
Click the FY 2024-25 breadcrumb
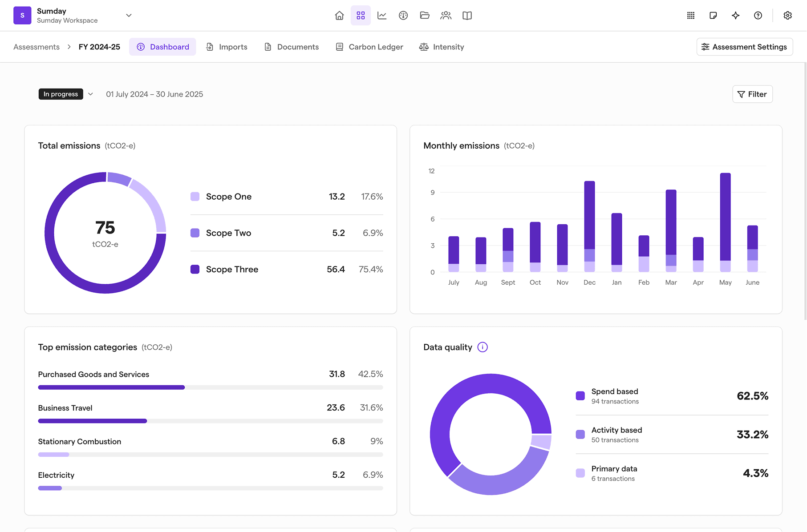tap(99, 47)
